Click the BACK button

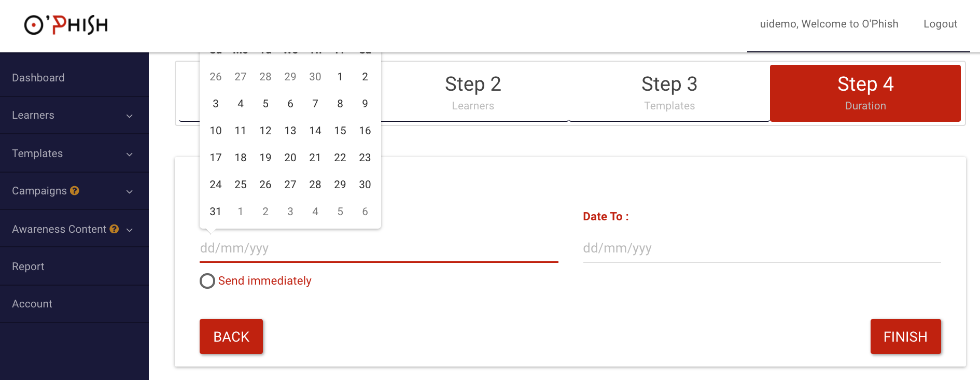tap(231, 336)
